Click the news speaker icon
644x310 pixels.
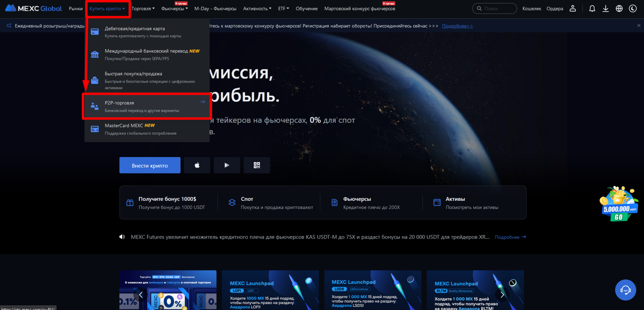tap(122, 237)
